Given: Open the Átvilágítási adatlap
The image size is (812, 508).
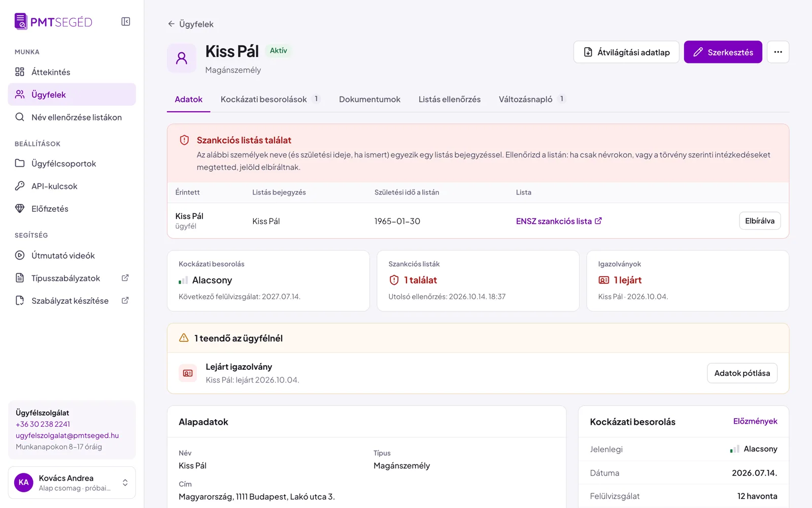Looking at the screenshot, I should point(626,52).
